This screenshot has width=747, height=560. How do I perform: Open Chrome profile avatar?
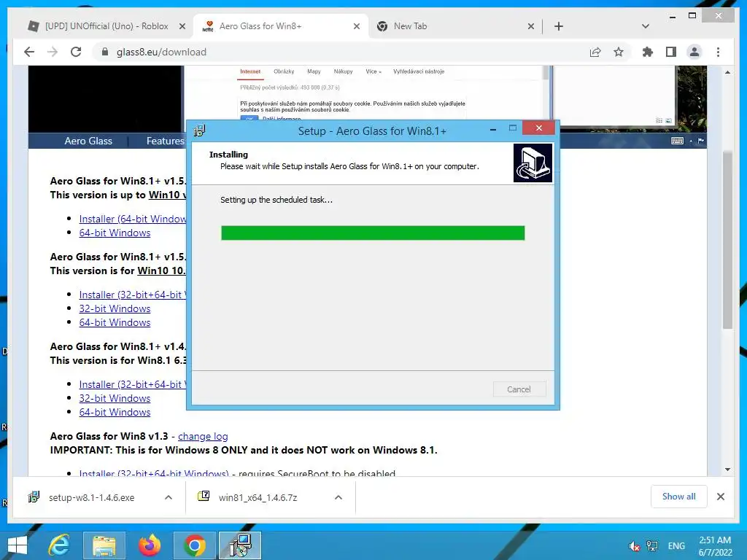(x=694, y=52)
